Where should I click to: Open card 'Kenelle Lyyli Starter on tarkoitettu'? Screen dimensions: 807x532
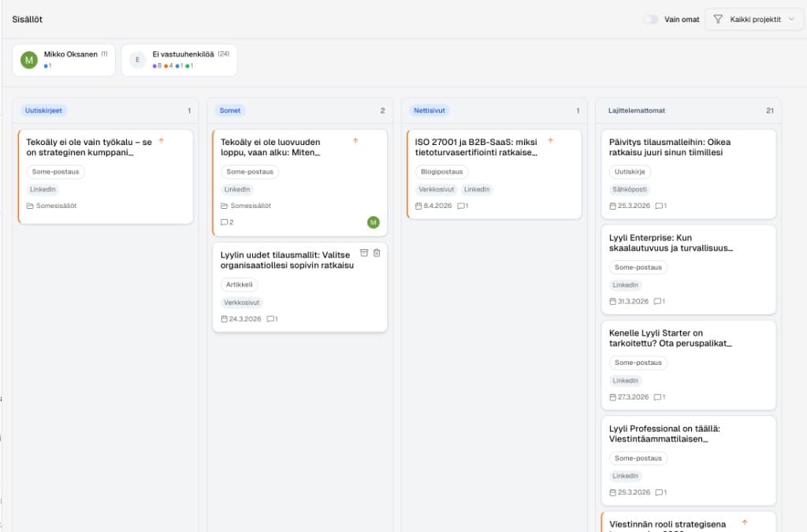(689, 365)
